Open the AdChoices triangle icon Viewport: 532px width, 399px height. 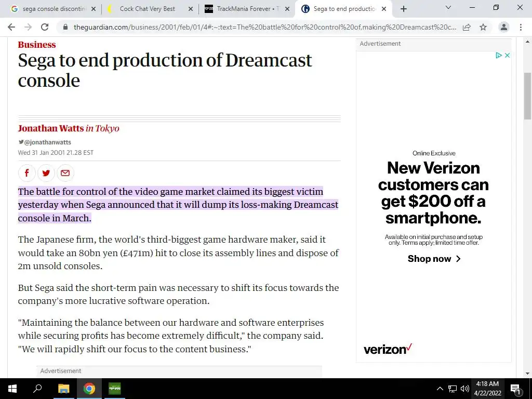498,55
